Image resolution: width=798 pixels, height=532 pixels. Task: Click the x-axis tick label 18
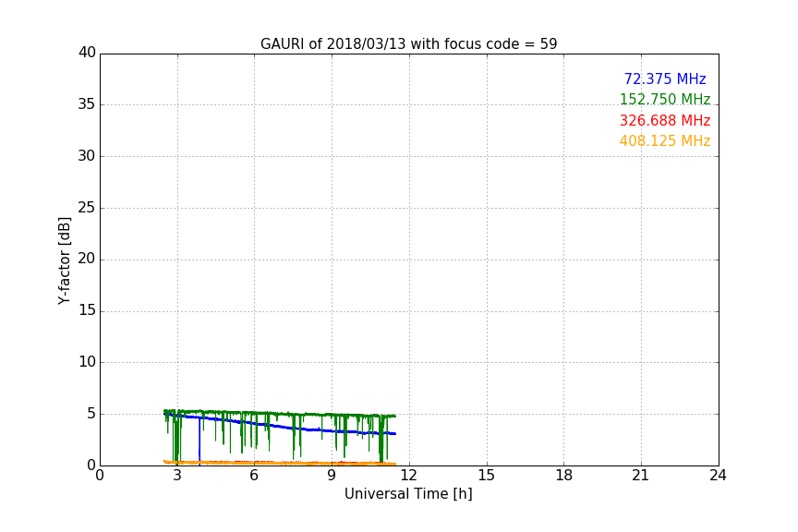click(564, 476)
